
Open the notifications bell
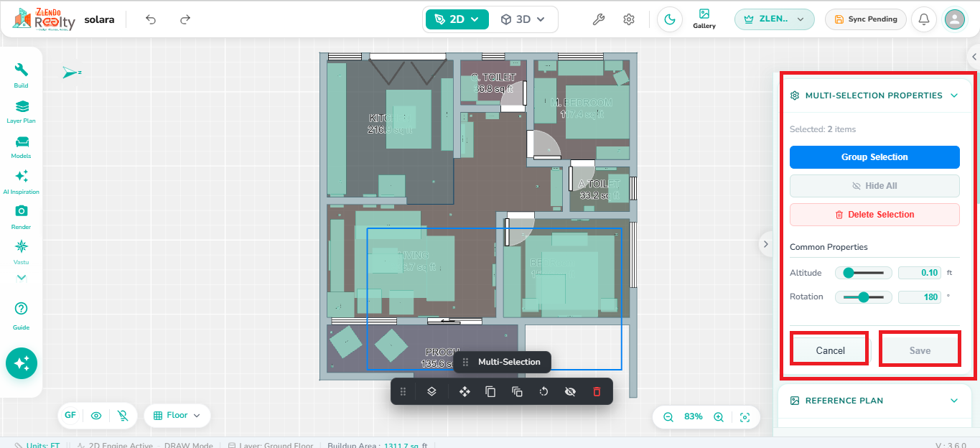coord(924,19)
